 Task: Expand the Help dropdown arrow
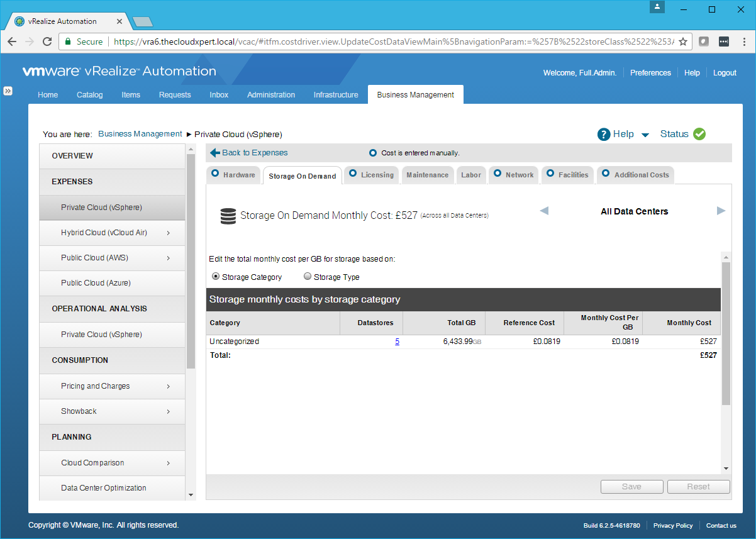pyautogui.click(x=645, y=135)
